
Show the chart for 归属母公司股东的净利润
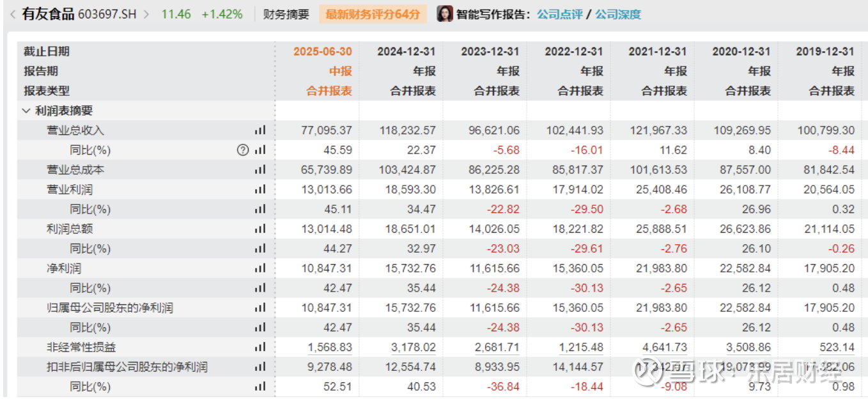[260, 308]
